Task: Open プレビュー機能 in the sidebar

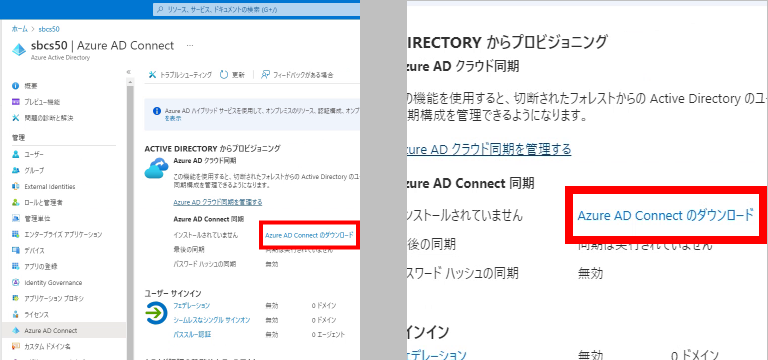Action: [x=42, y=102]
